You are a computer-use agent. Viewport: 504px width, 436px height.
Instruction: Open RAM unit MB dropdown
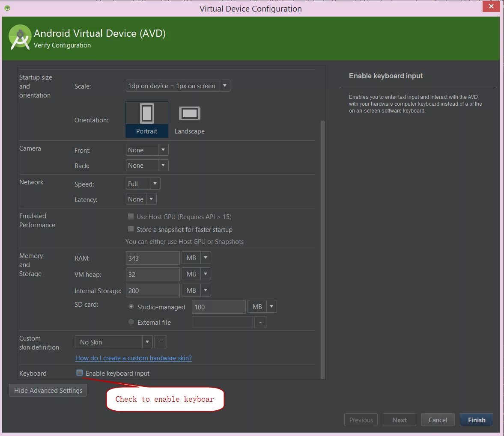[x=197, y=258]
